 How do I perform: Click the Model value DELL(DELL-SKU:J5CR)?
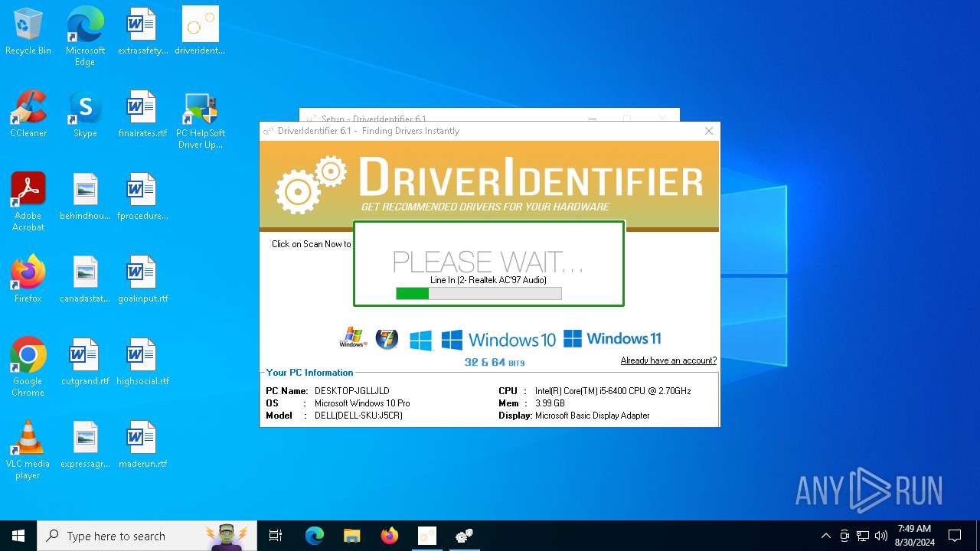click(358, 416)
